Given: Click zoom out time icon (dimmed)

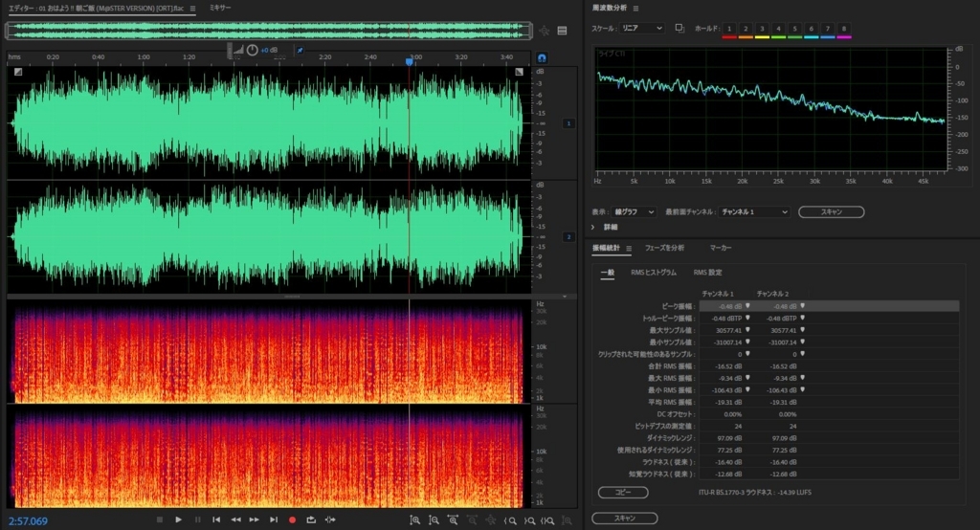Looking at the screenshot, I should tap(472, 520).
